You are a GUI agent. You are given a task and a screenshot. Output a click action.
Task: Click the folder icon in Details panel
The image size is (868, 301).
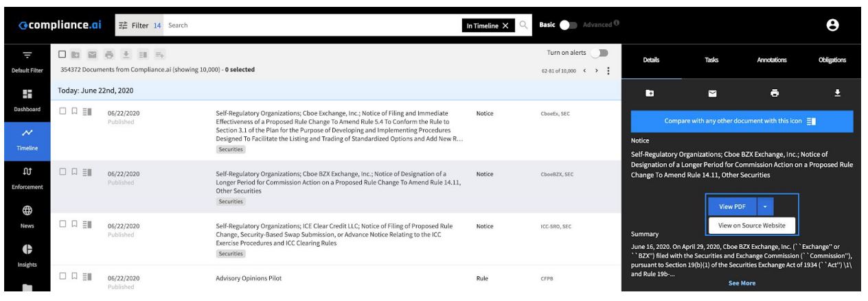(x=650, y=92)
